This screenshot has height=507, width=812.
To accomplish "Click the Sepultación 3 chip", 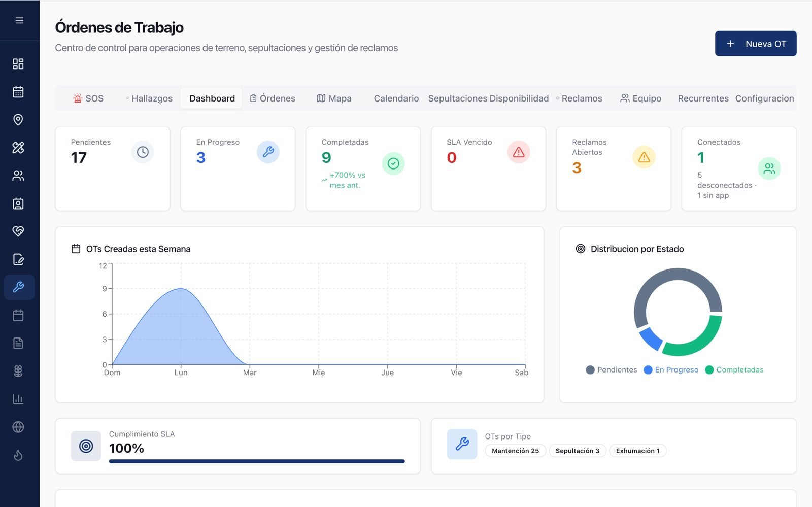I will [x=578, y=451].
